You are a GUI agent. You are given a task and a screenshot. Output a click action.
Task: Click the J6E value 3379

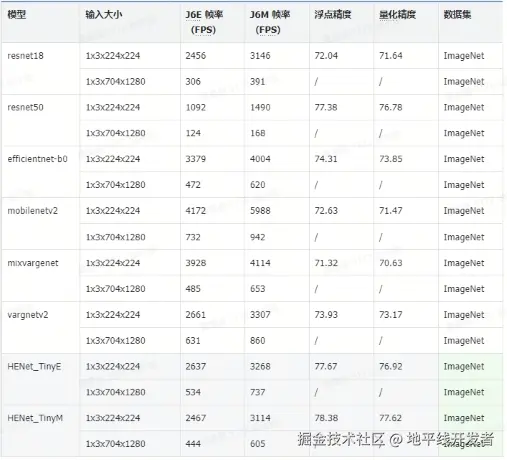click(196, 159)
